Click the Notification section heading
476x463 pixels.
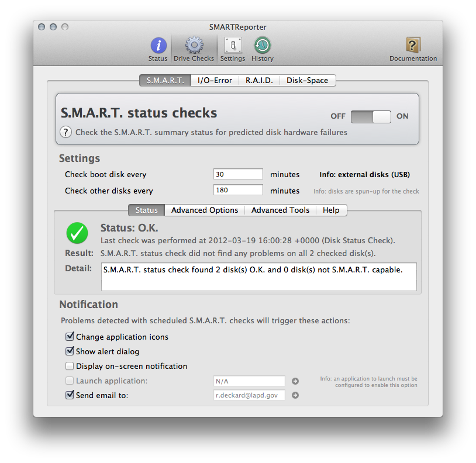click(89, 305)
